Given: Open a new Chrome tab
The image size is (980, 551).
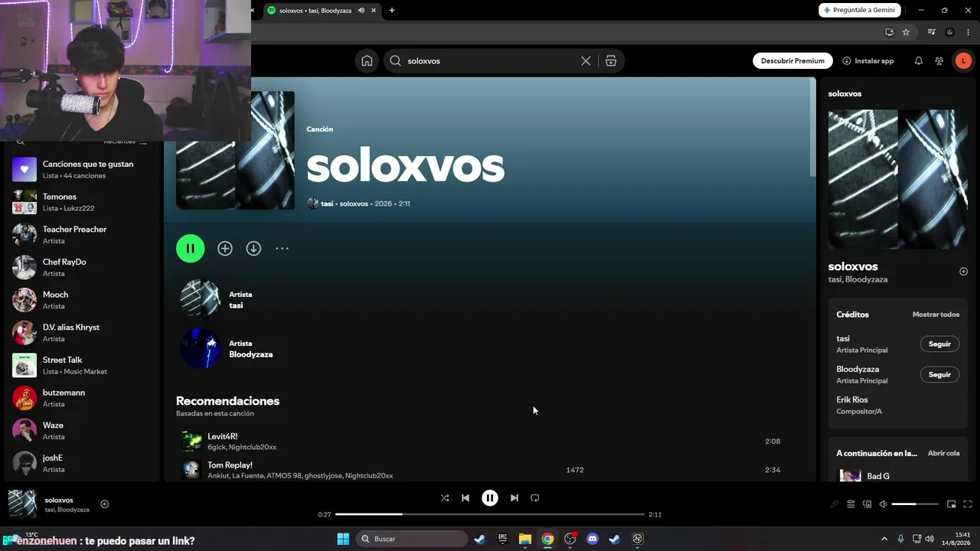Looking at the screenshot, I should (x=392, y=11).
